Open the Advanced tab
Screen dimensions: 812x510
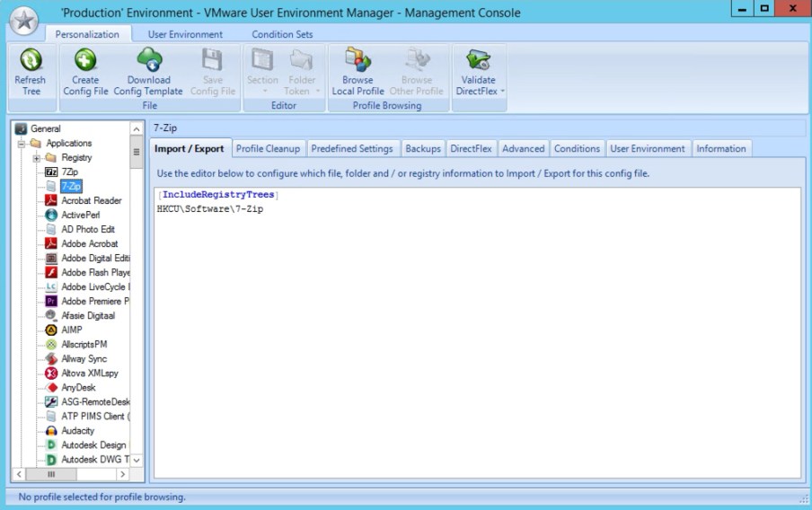(524, 148)
